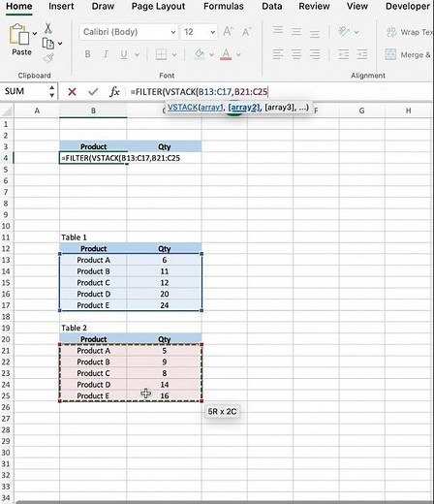Click the Name Box stepper arrows

(51, 91)
